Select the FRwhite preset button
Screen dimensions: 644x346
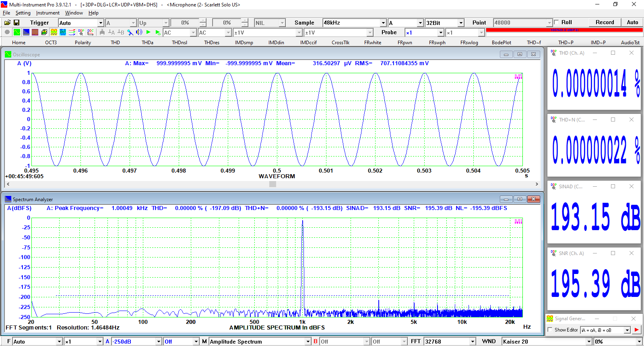coord(373,43)
